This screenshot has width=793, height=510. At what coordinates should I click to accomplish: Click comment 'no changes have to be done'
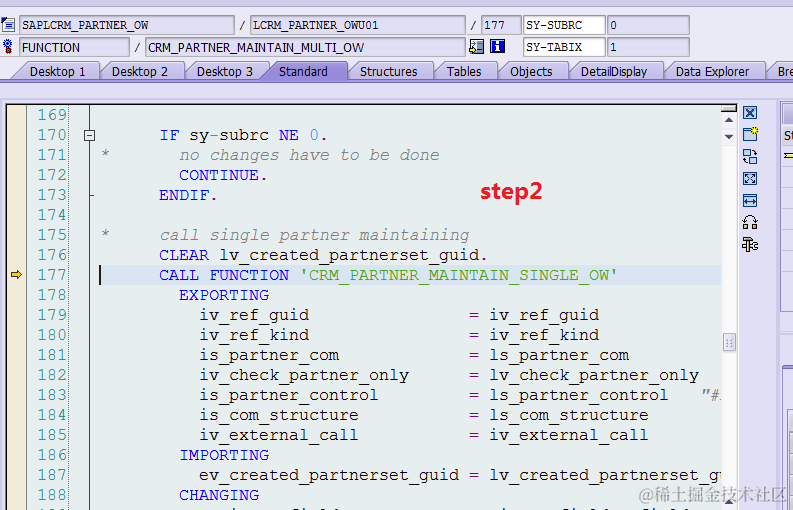pos(309,155)
